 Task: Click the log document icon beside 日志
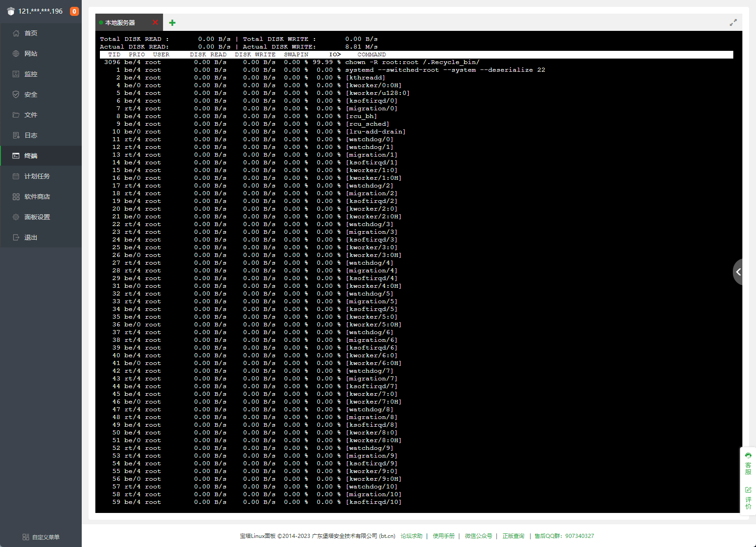16,135
